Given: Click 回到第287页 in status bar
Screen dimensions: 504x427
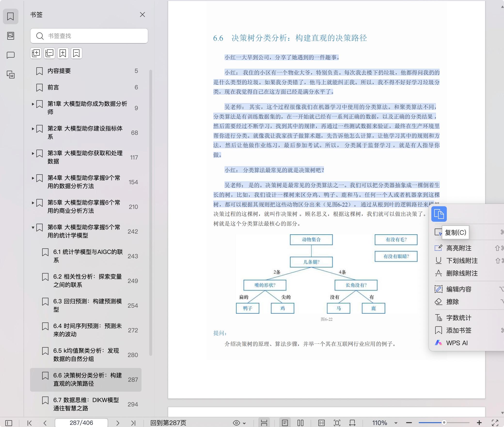Looking at the screenshot, I should [168, 423].
